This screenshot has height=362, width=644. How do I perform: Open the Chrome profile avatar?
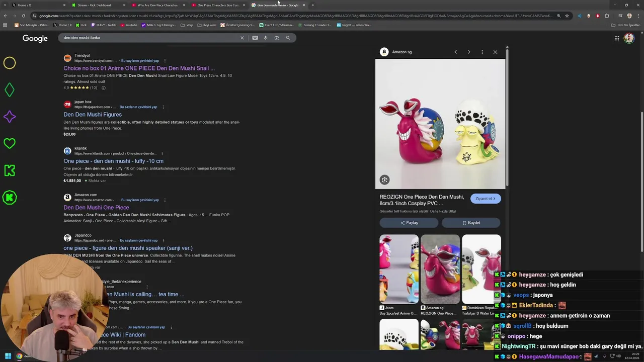[x=629, y=16]
